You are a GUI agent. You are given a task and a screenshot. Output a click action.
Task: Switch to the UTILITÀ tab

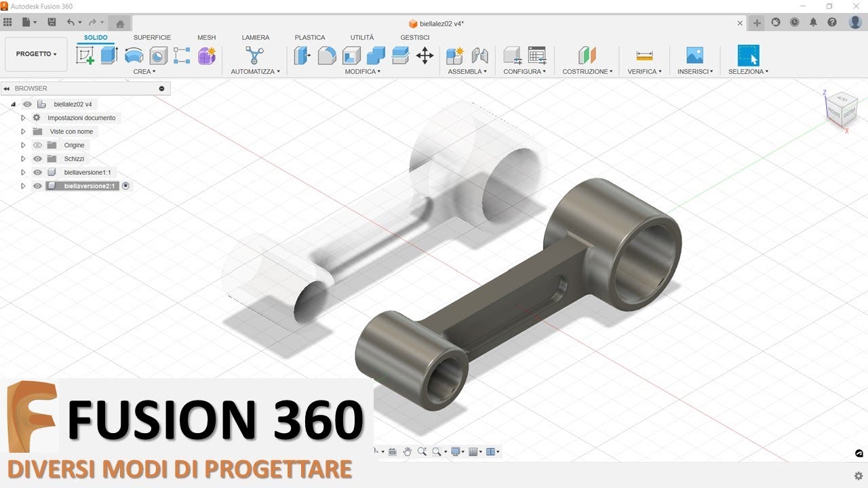pos(362,37)
